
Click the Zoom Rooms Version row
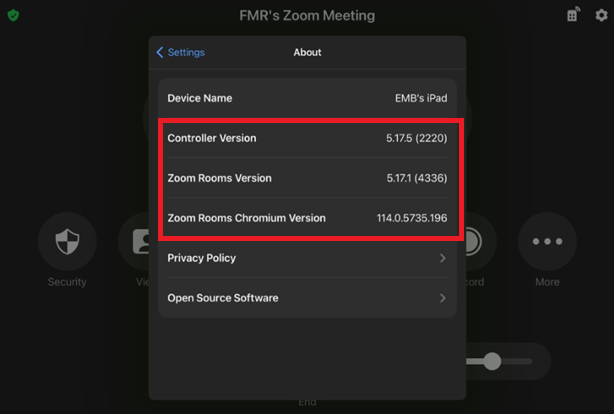click(307, 178)
